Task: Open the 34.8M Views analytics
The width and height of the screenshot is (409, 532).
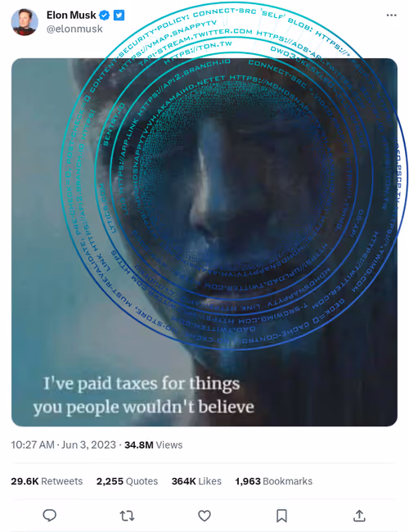Action: tap(153, 444)
